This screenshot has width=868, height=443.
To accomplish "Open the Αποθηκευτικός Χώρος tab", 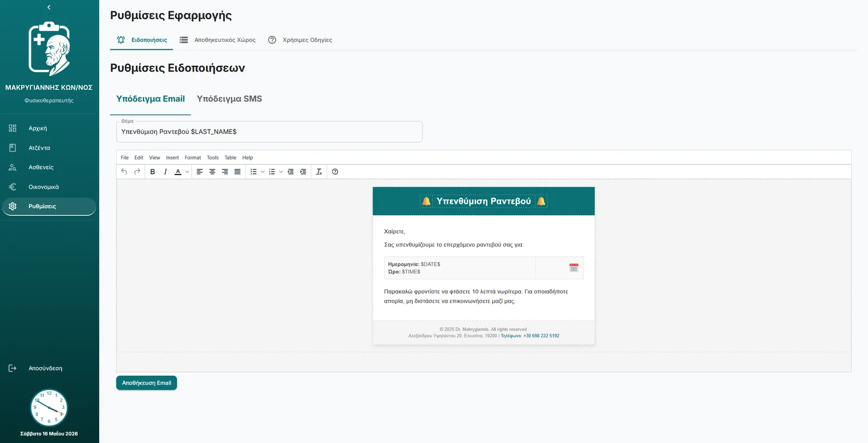I will click(218, 40).
